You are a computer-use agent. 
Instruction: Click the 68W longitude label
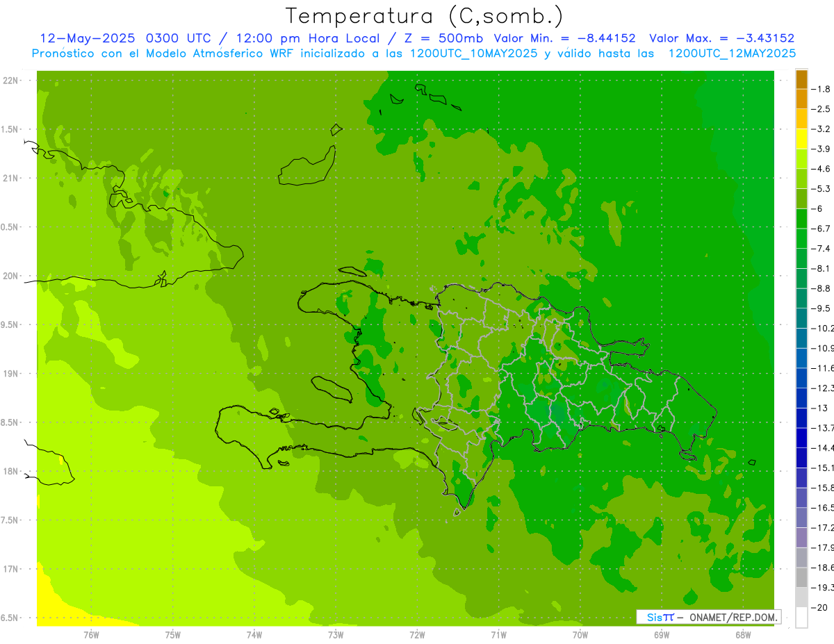743,634
